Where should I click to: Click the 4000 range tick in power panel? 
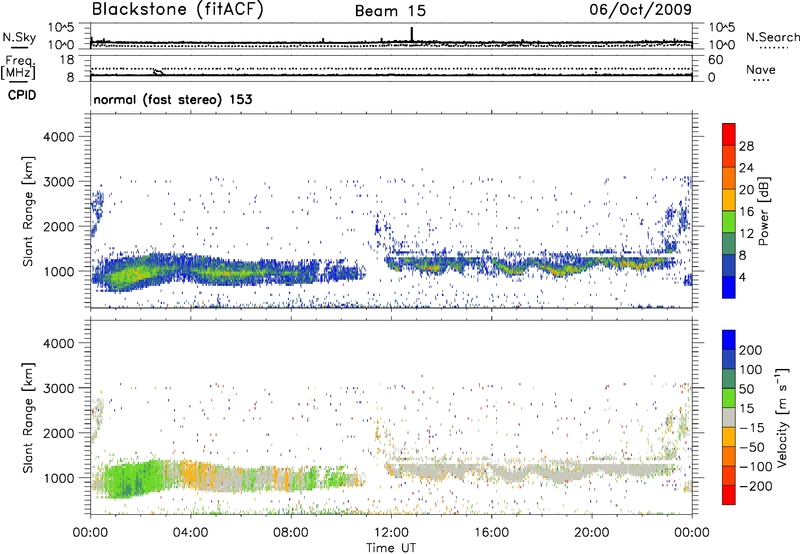point(59,137)
